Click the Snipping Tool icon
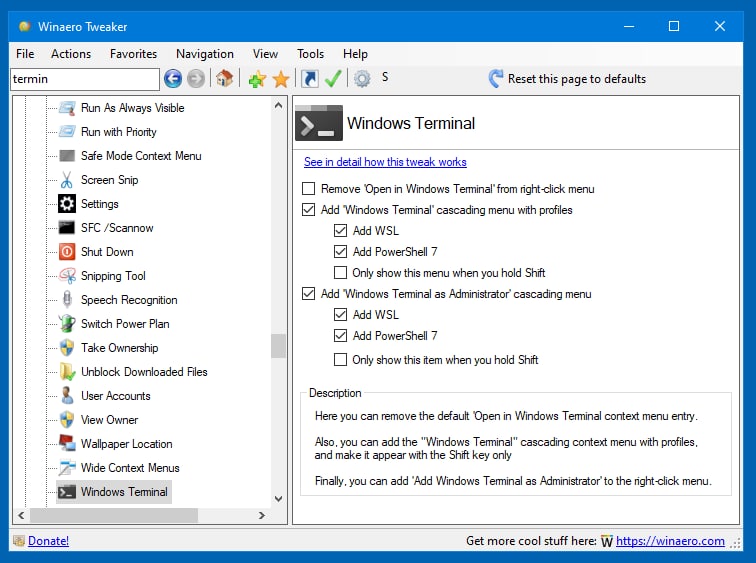This screenshot has width=756, height=563. pyautogui.click(x=67, y=276)
